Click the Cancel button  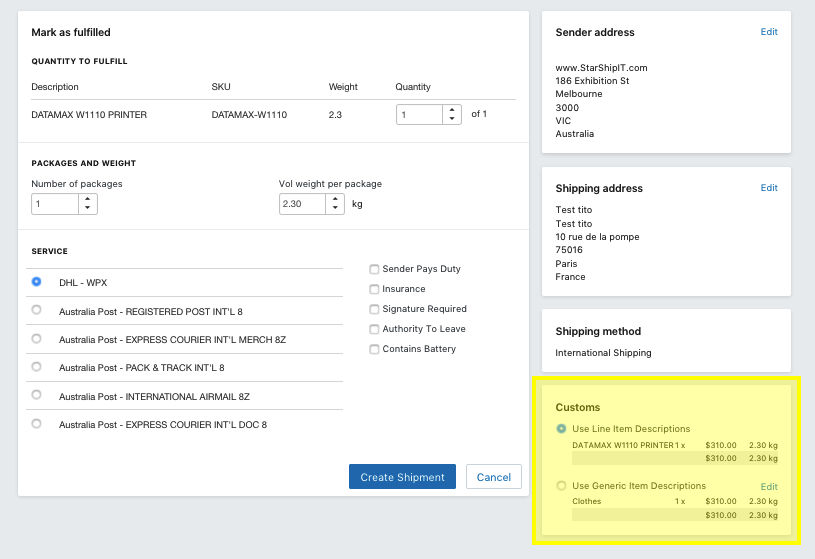[x=494, y=477]
